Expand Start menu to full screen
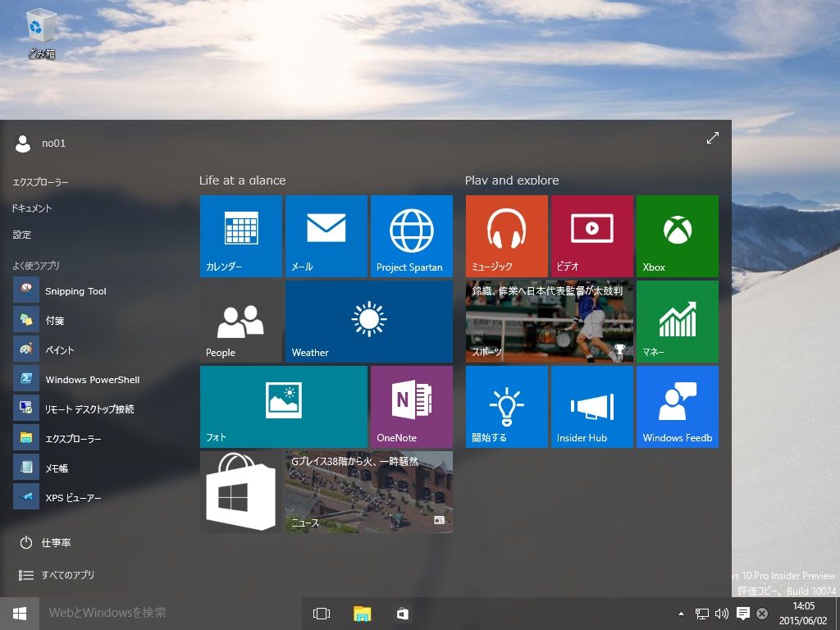This screenshot has width=840, height=630. (x=713, y=138)
